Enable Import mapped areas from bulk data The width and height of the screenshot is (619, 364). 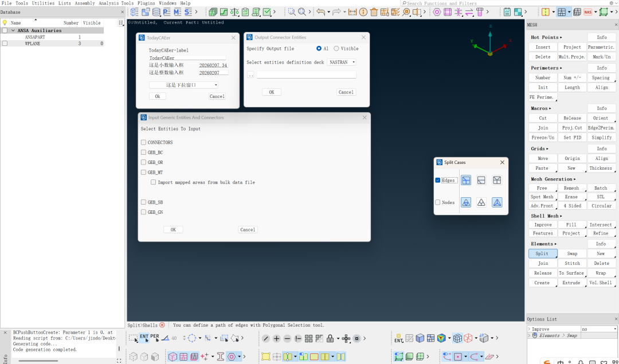(x=154, y=182)
